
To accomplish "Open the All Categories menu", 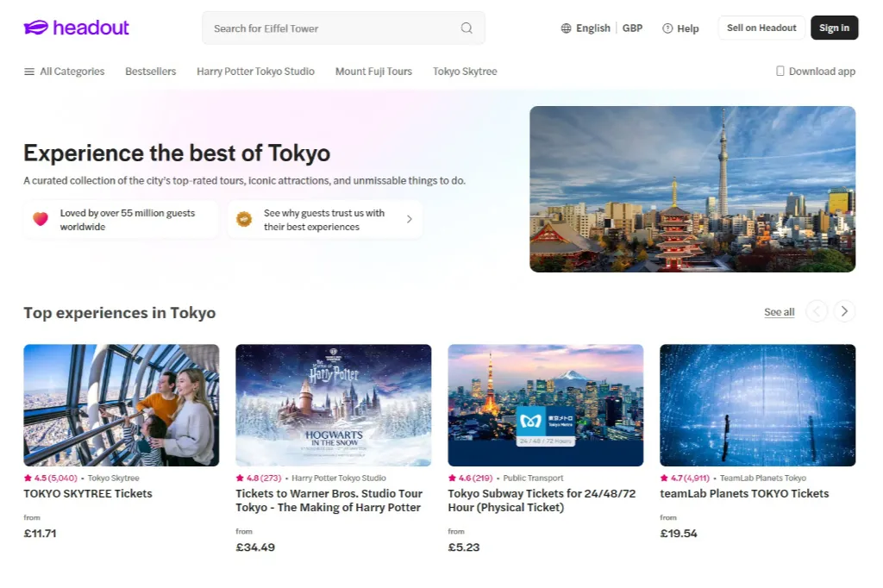I will (64, 72).
